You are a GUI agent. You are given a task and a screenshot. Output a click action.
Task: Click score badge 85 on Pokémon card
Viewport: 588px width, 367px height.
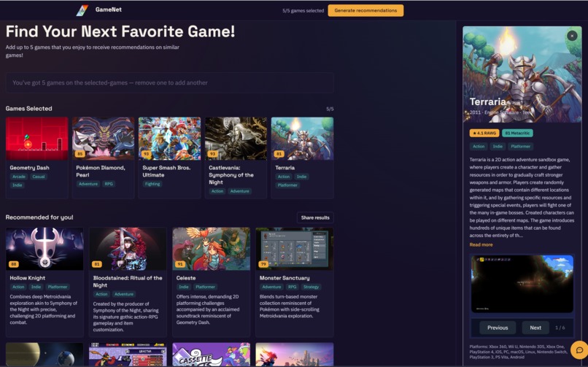click(x=80, y=154)
